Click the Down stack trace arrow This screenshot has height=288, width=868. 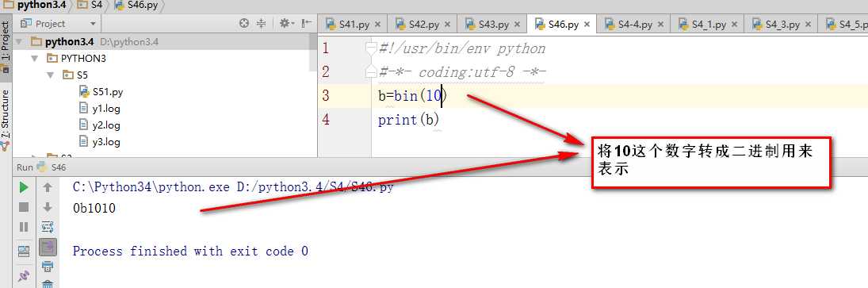click(48, 207)
